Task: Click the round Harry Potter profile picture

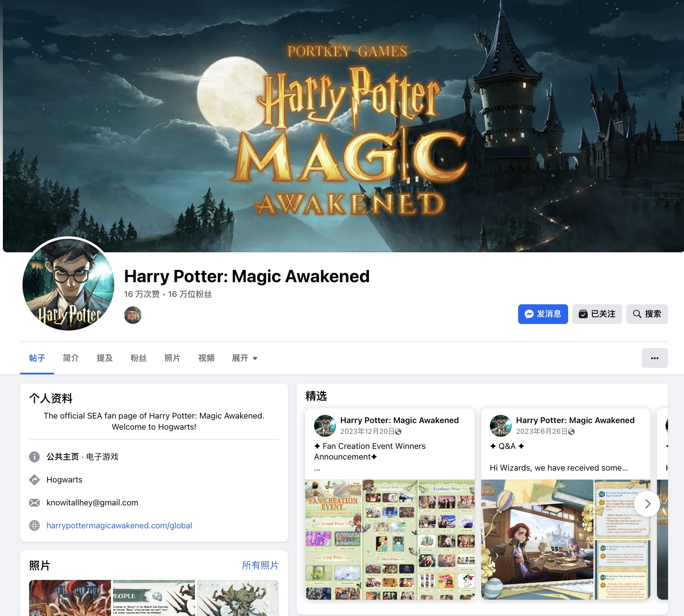Action: pos(68,284)
